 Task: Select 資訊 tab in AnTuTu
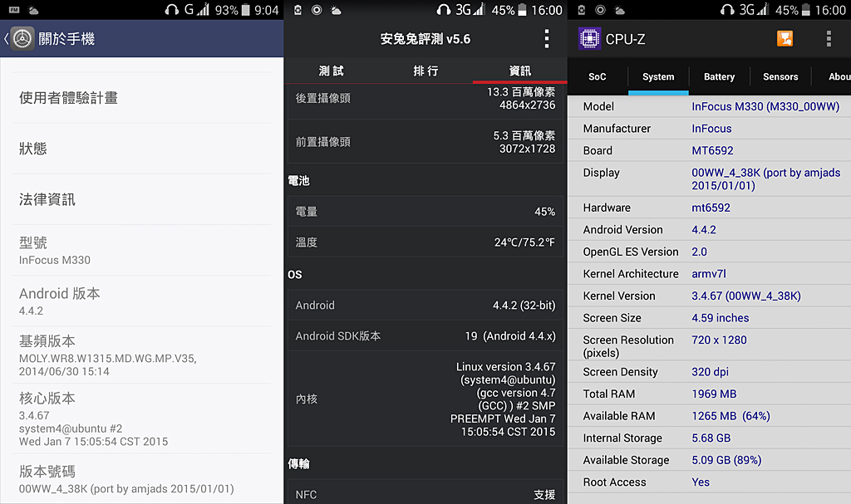pos(520,71)
